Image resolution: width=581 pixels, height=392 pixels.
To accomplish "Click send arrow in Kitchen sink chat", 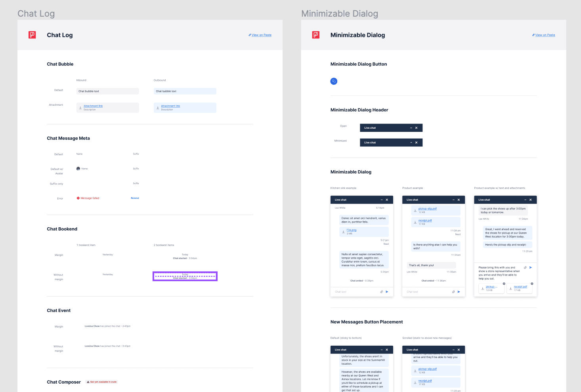I will [x=387, y=292].
